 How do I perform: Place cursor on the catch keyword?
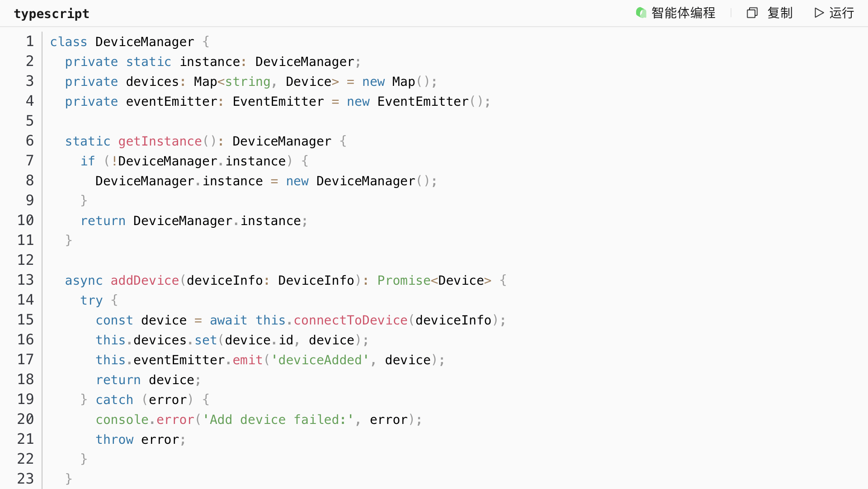[114, 400]
